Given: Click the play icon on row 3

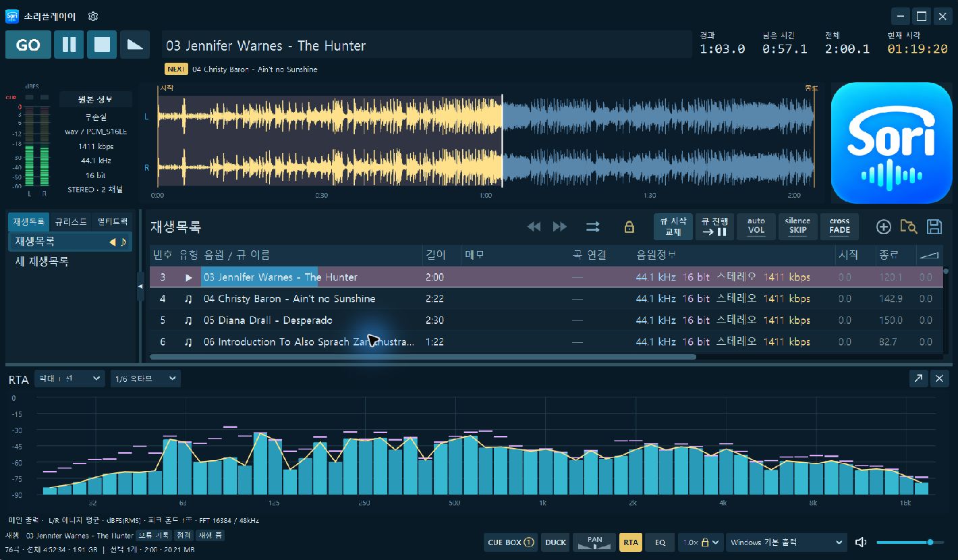Looking at the screenshot, I should [189, 277].
